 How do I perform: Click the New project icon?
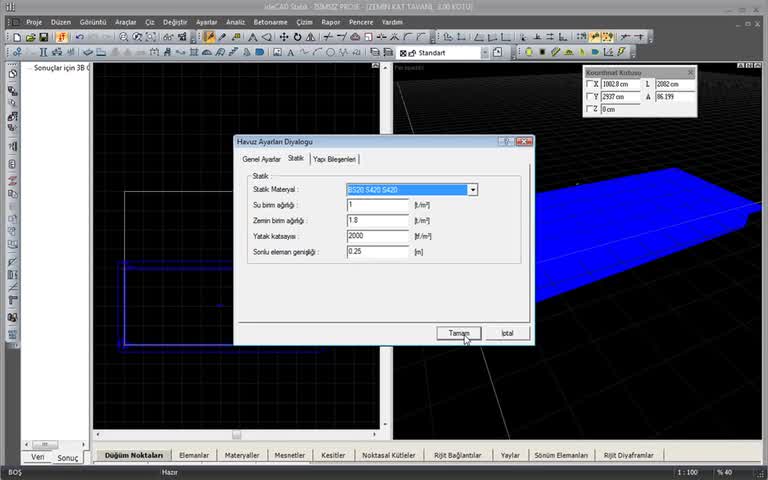click(17, 37)
